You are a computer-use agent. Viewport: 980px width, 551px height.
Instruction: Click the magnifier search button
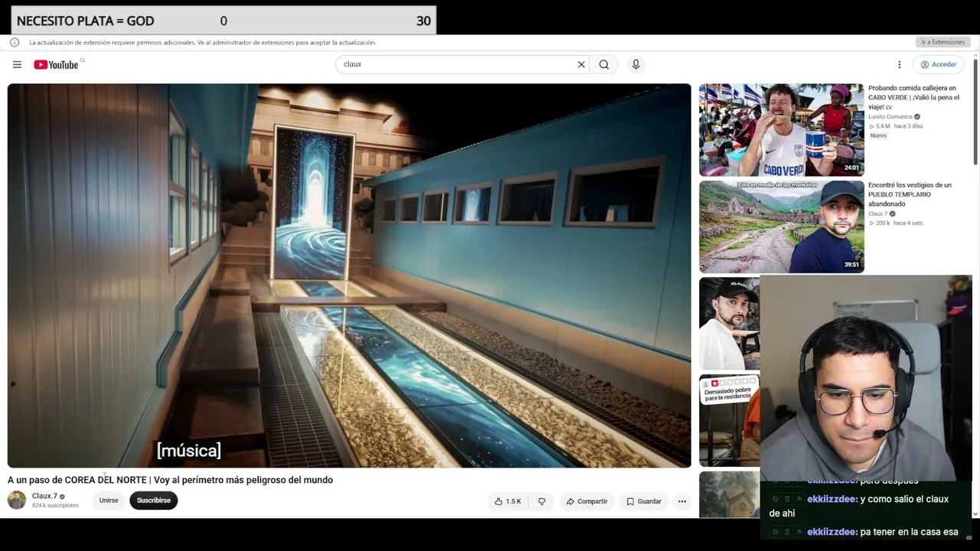point(604,64)
